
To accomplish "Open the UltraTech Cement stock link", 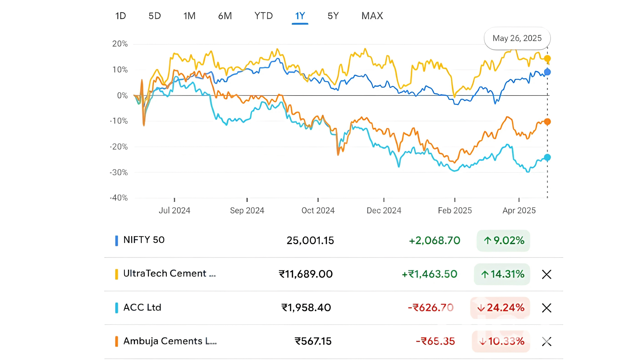I will (x=169, y=273).
